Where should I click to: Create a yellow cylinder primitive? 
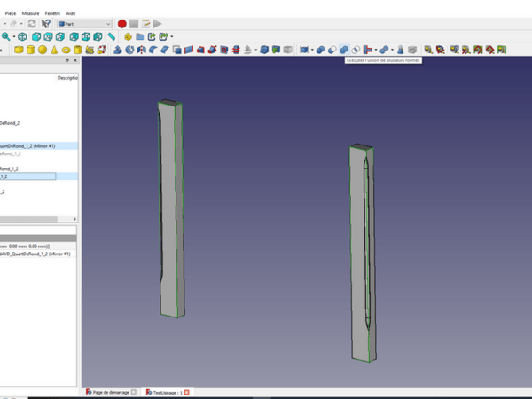(x=30, y=50)
